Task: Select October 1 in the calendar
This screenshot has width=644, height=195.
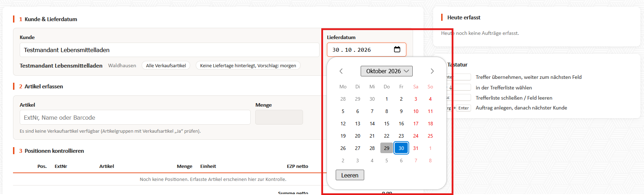Action: click(x=387, y=99)
